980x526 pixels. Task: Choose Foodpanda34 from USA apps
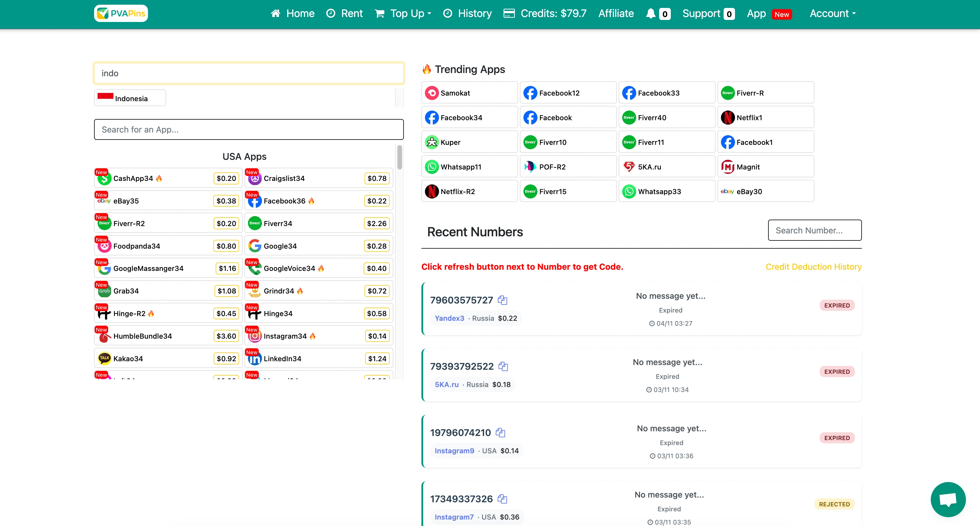[x=168, y=246]
